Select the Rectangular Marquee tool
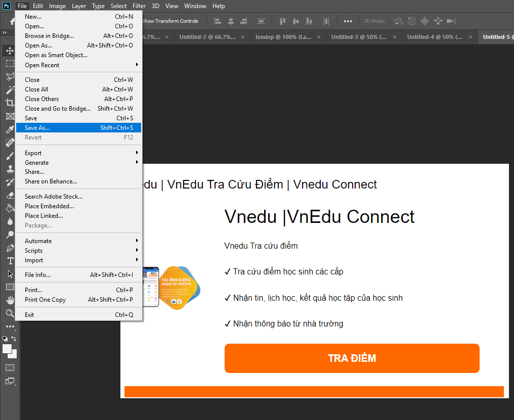The height and width of the screenshot is (420, 514). (10, 64)
